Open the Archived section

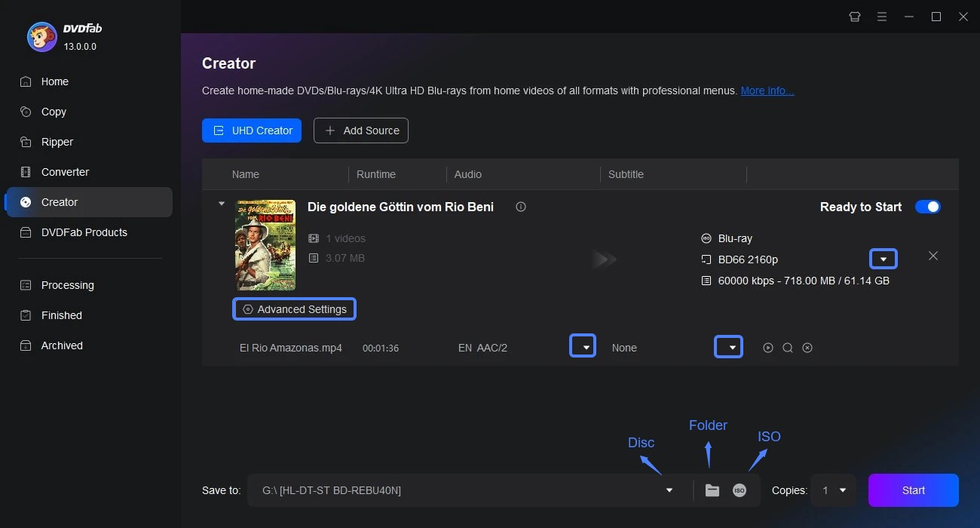click(x=62, y=345)
